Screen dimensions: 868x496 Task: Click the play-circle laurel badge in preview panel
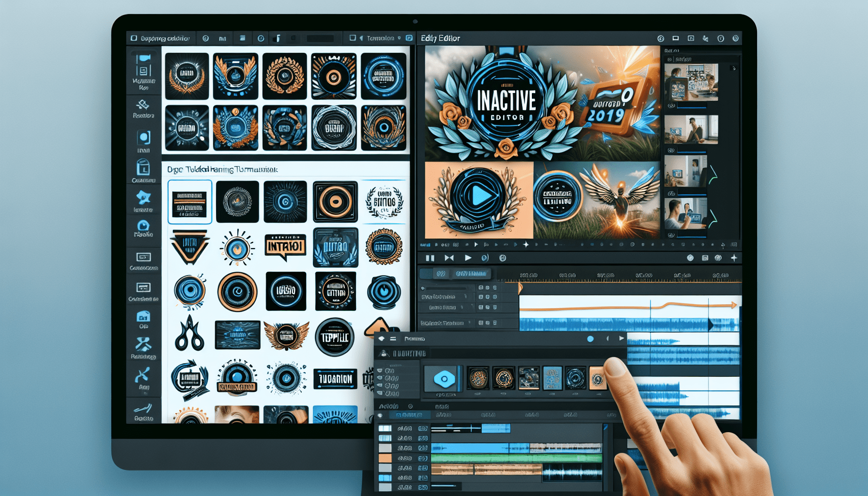pos(478,199)
